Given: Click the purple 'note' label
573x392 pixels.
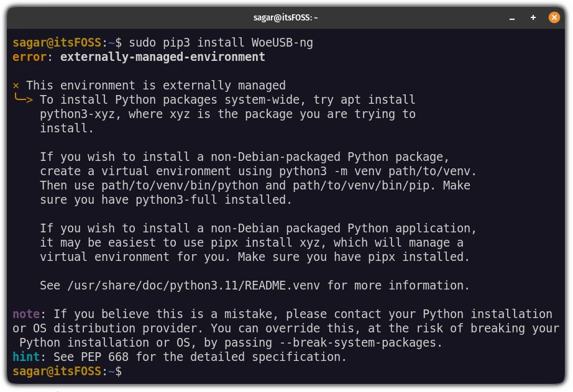Looking at the screenshot, I should (26, 314).
